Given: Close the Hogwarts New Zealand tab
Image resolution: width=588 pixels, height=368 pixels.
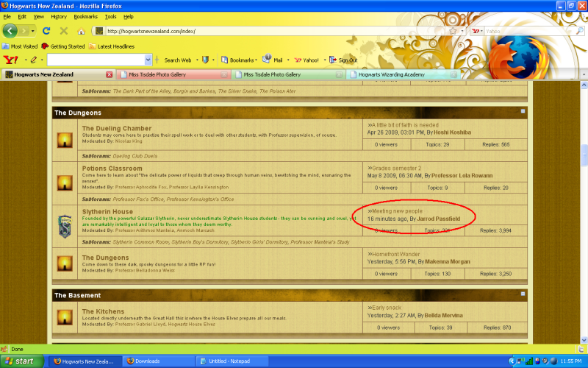Looking at the screenshot, I should click(109, 74).
